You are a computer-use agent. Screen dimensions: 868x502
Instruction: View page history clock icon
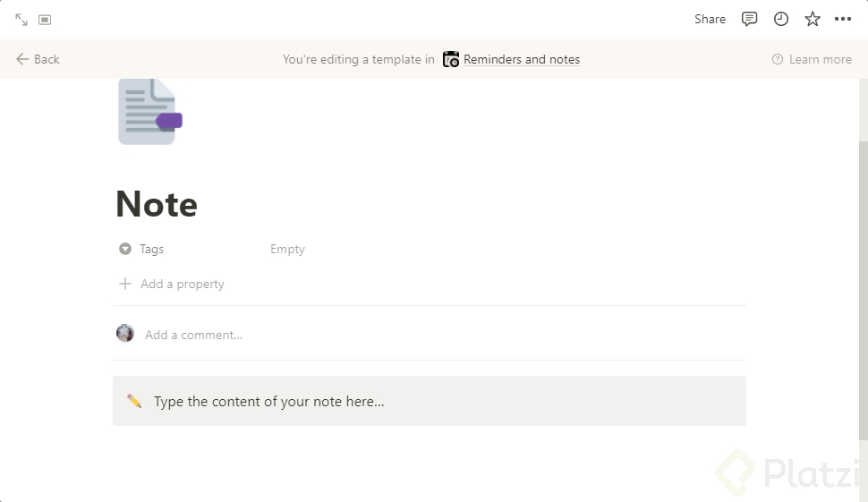pyautogui.click(x=781, y=19)
